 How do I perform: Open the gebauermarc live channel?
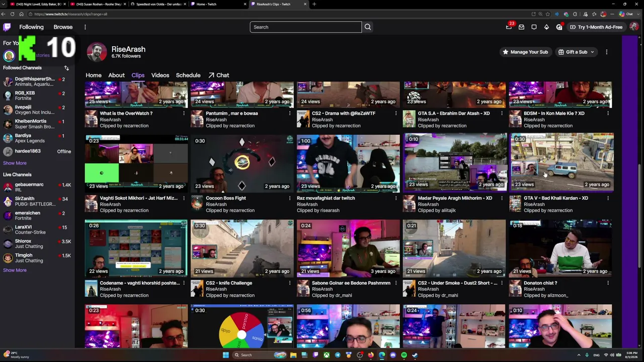[37, 187]
